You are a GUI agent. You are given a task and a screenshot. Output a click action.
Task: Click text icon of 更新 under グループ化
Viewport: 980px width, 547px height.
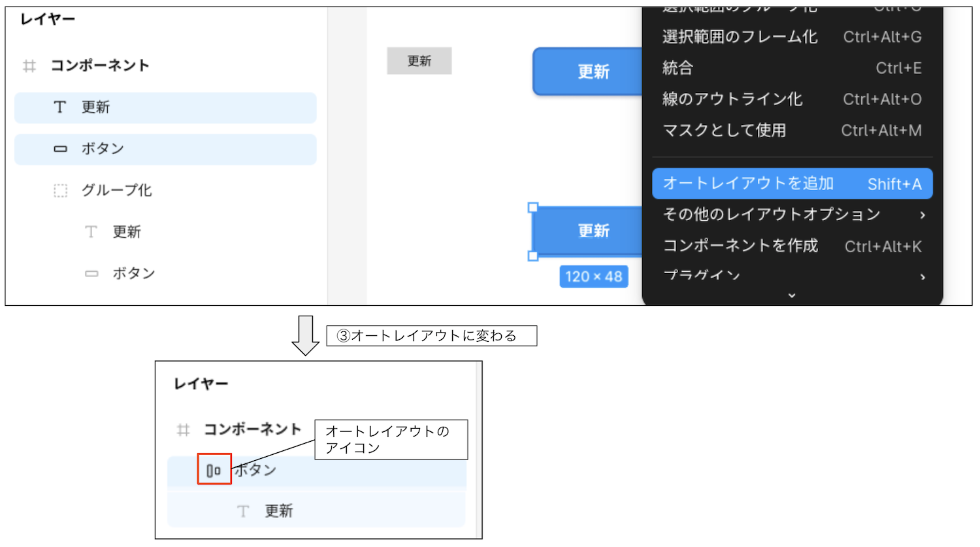(91, 232)
